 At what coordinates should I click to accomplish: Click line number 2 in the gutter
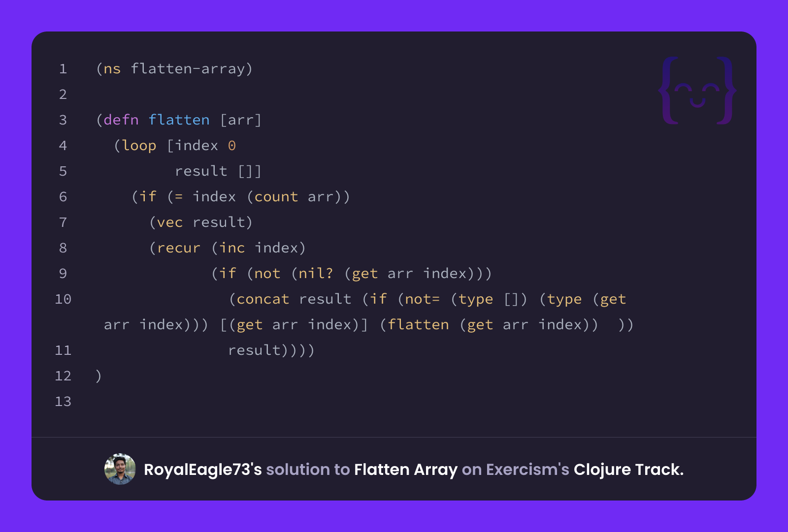point(63,94)
